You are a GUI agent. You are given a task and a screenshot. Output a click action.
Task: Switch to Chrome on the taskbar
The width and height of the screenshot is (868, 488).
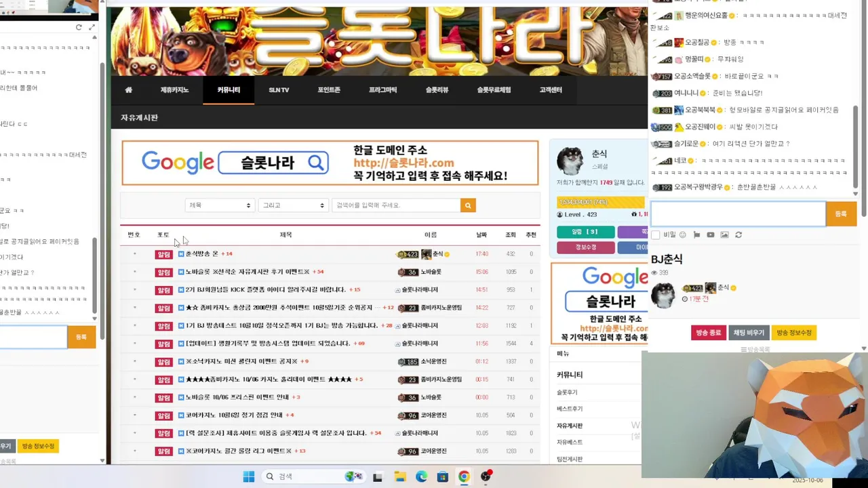tap(464, 476)
